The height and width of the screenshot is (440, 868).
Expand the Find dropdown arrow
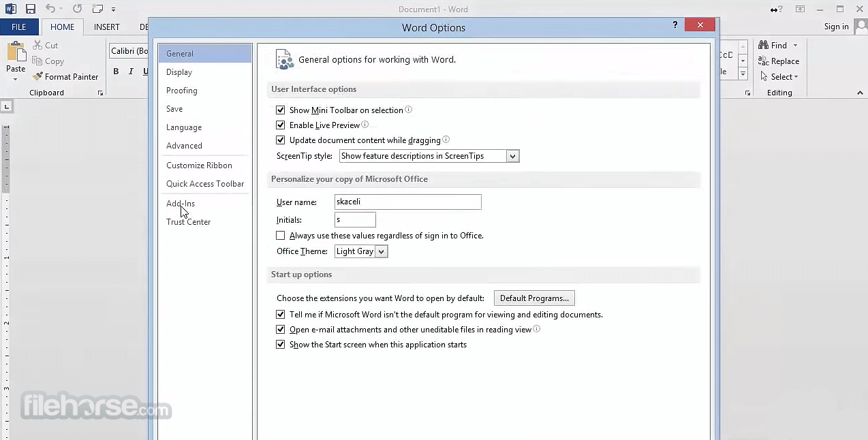pos(795,45)
